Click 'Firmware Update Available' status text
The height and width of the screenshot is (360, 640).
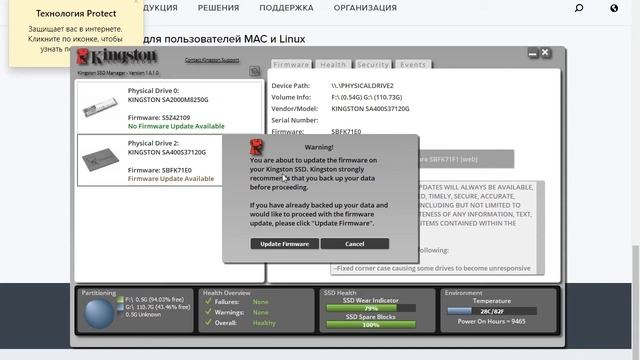tap(171, 179)
